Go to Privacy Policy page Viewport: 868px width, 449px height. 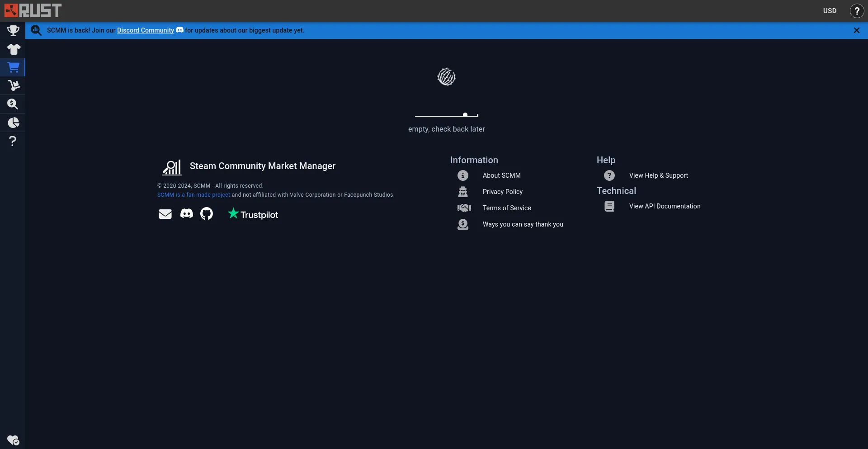[502, 192]
